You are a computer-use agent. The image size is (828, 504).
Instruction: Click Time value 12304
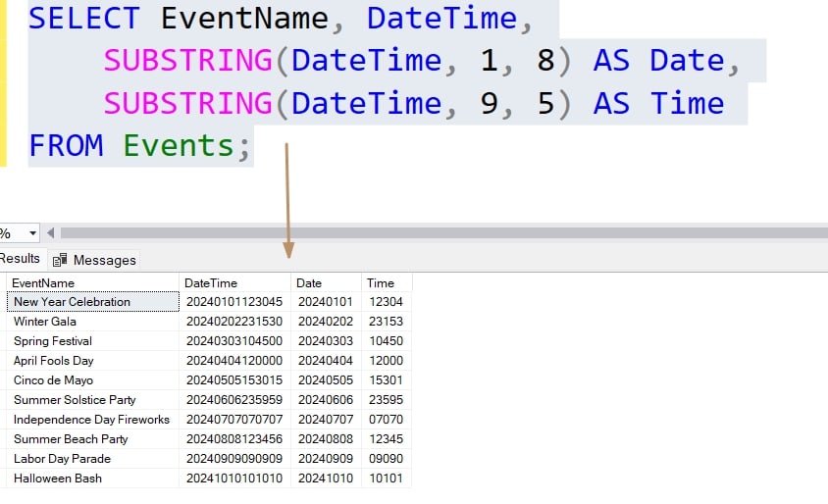[x=386, y=302]
